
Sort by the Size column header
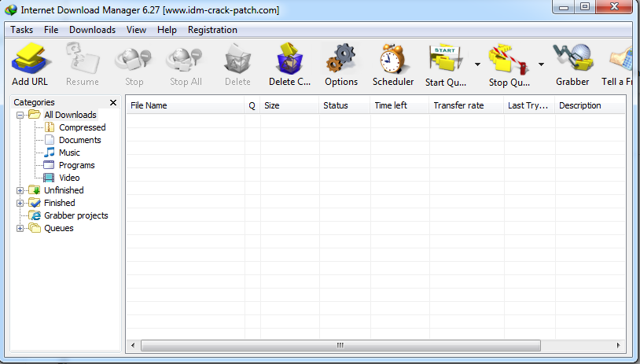(289, 105)
